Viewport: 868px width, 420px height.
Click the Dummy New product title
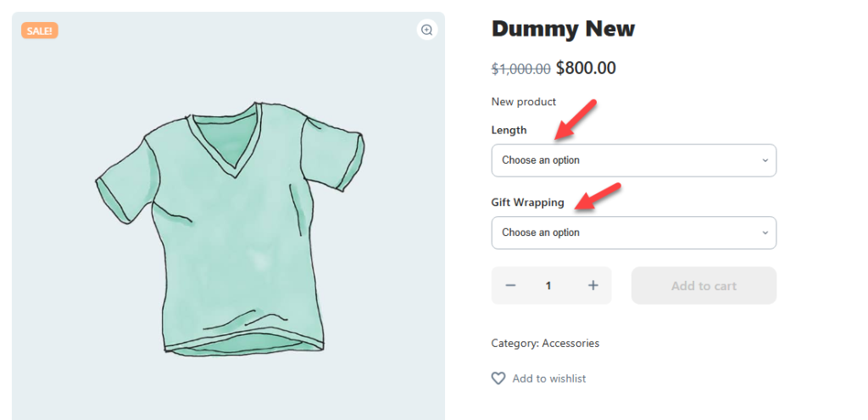(563, 29)
